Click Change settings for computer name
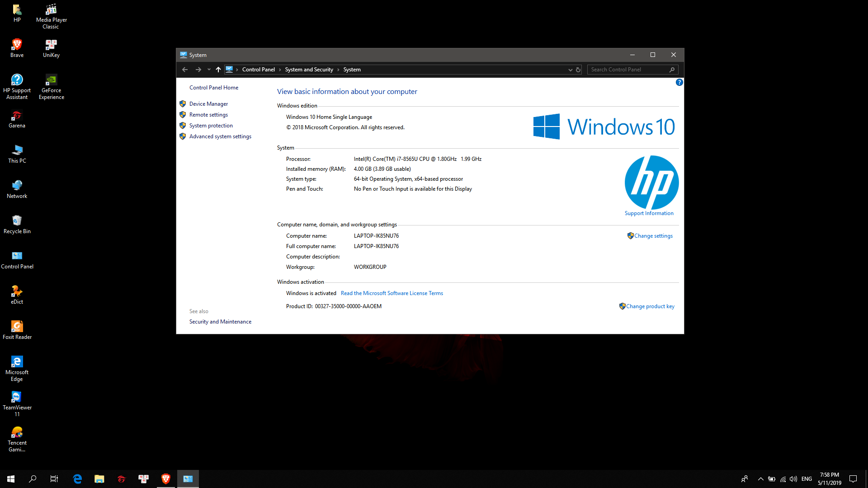Viewport: 868px width, 488px height. 653,236
